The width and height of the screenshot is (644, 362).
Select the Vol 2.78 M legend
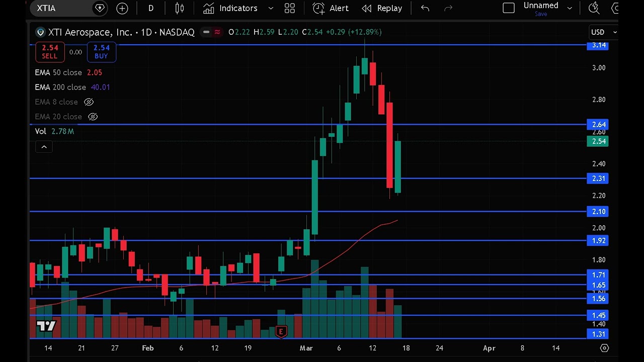[54, 131]
